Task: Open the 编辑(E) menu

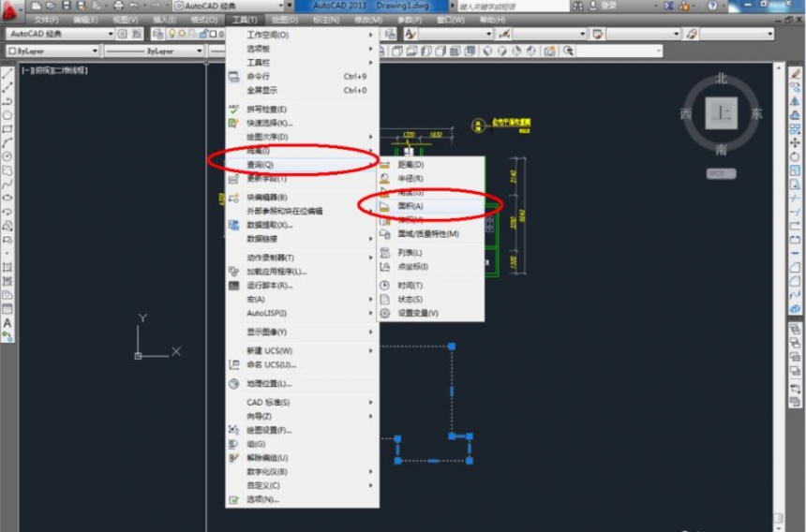Action: tap(85, 20)
